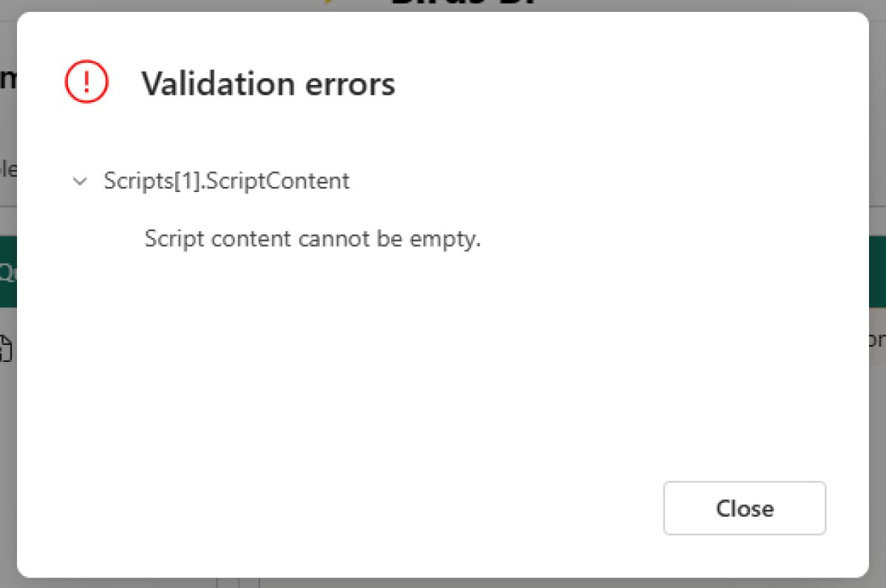Collapse the Scripts[1].ScriptContent error chevron
The width and height of the screenshot is (886, 588).
(x=80, y=181)
